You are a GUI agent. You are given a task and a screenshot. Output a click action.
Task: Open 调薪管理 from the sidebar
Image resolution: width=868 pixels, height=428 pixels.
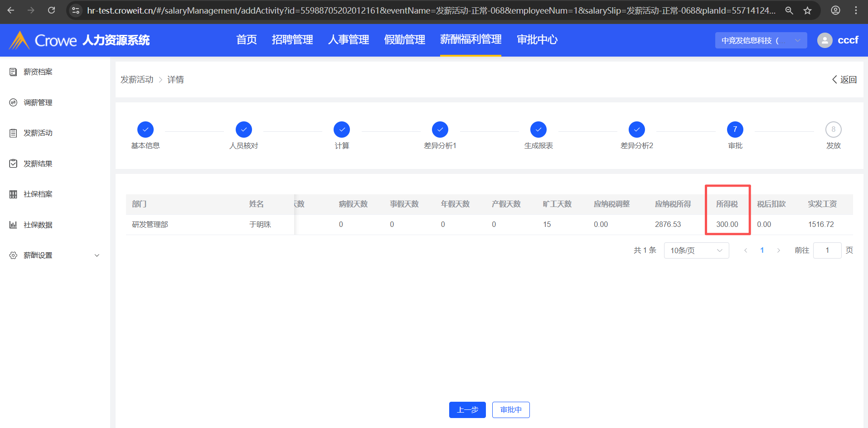[x=38, y=103]
